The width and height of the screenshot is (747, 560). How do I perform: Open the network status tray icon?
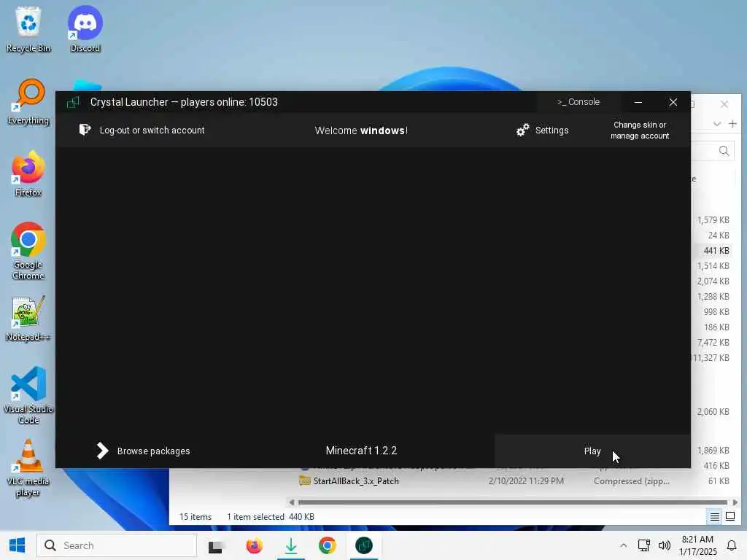tap(644, 545)
